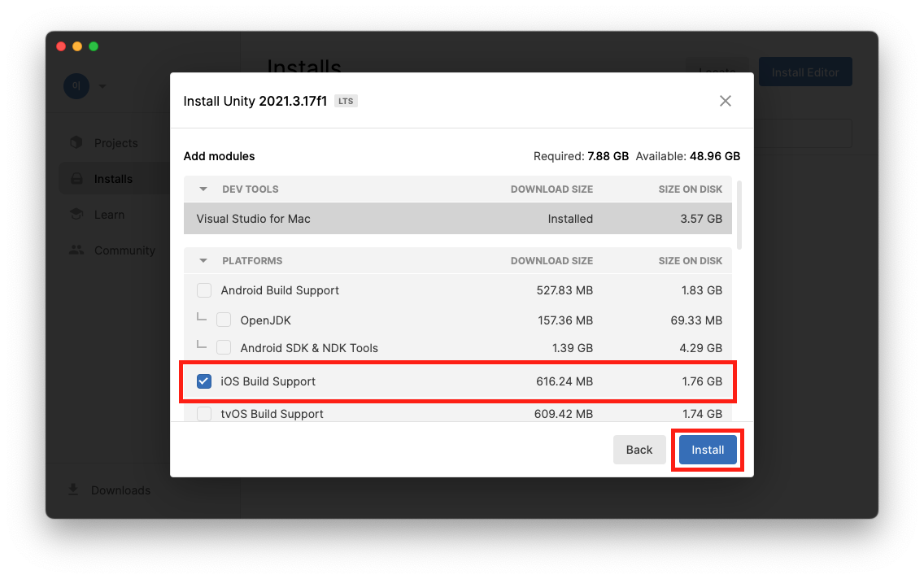Click the Install Editor button in background

click(805, 72)
